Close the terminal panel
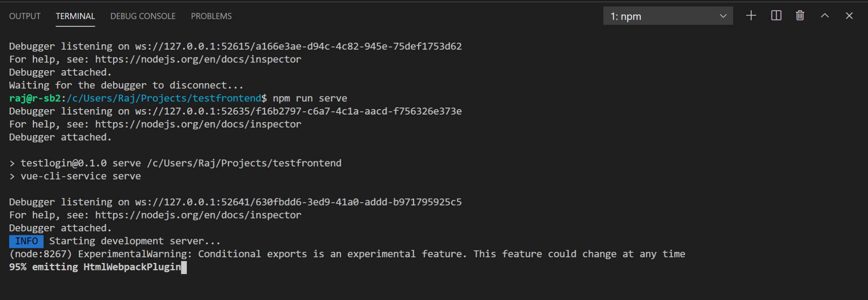 (x=849, y=16)
